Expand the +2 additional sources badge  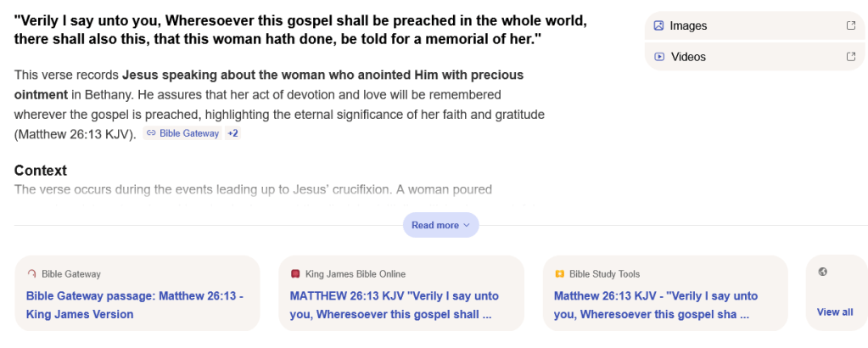[x=232, y=133]
